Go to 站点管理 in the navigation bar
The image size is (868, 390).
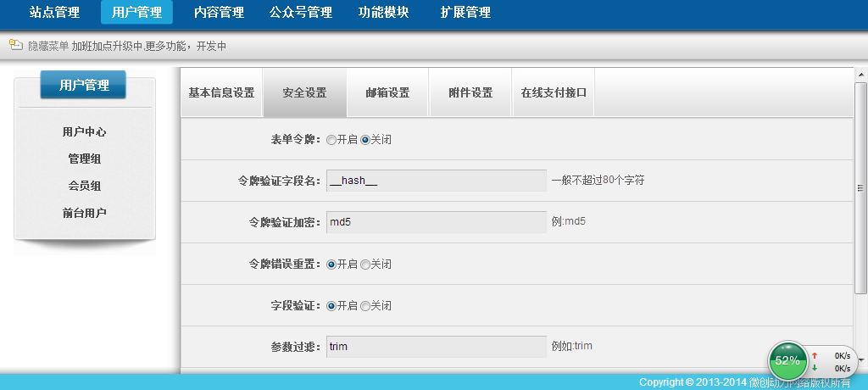click(x=54, y=12)
